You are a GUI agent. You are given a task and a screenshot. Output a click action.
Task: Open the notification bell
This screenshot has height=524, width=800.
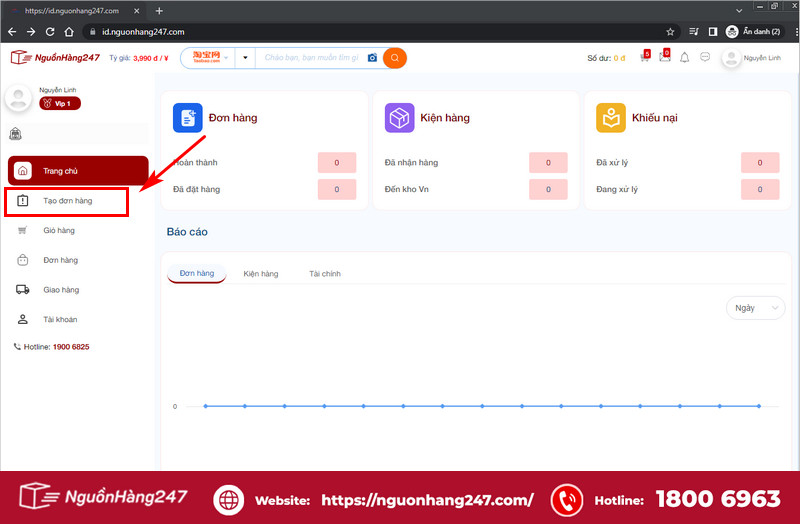(685, 57)
